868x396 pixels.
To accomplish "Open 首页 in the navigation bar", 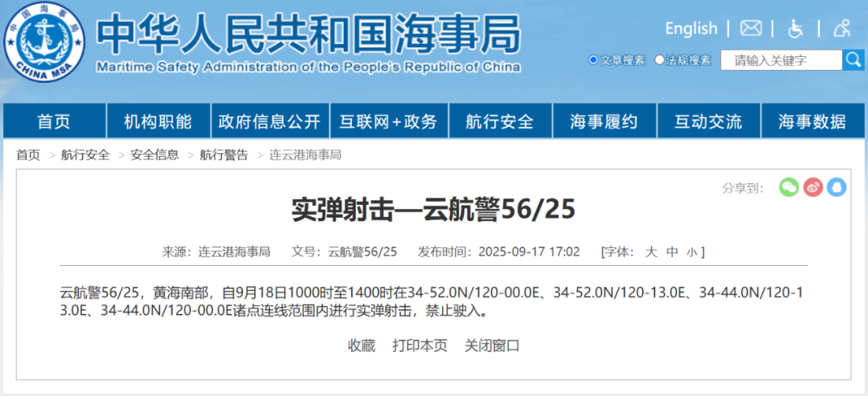I will click(x=54, y=121).
